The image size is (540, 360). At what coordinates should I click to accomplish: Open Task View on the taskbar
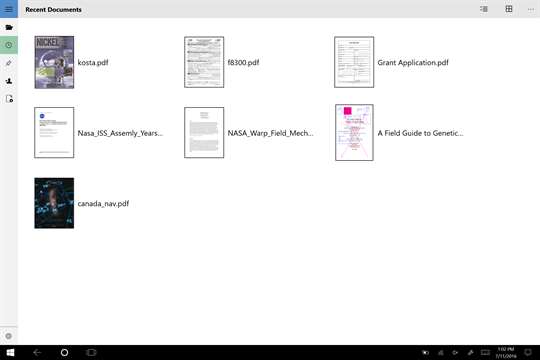91,352
